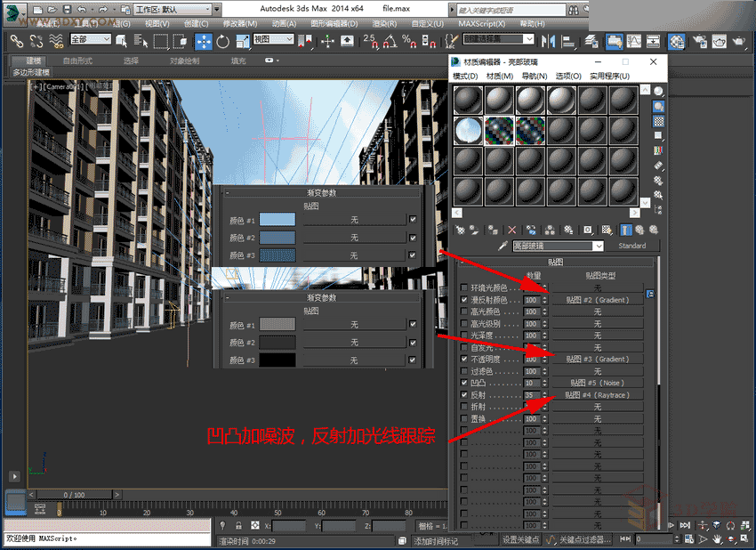
Task: Click the Select and Link chain icon
Action: [17, 42]
